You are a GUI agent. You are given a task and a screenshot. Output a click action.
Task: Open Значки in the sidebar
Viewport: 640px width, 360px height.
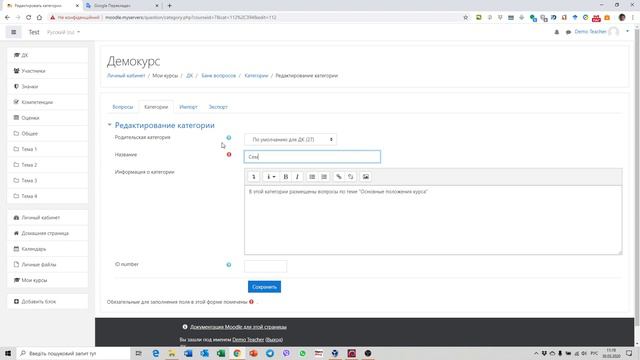(48, 87)
